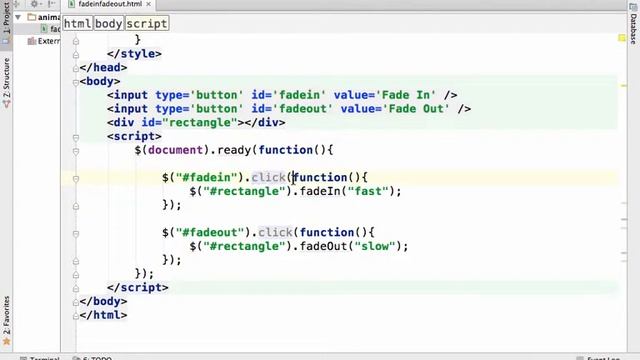
Task: Select the body breadcrumb
Action: (109, 24)
